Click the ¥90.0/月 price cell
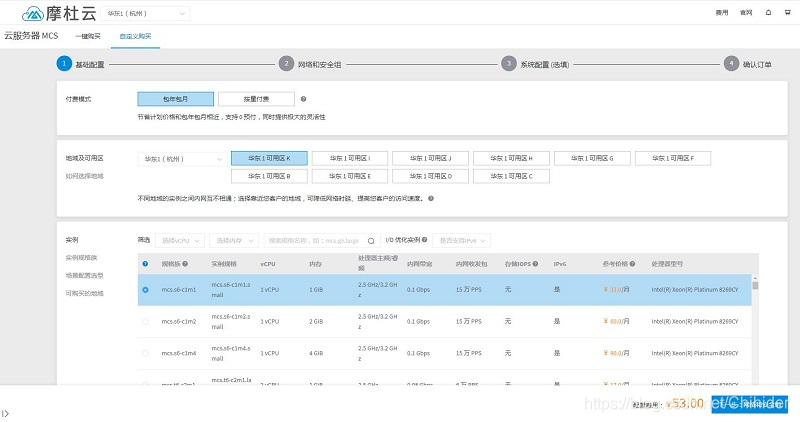This screenshot has height=422, width=800. point(616,353)
